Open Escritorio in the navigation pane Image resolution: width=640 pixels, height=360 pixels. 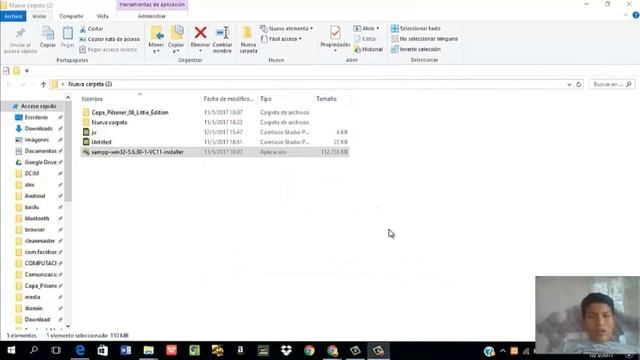coord(36,117)
